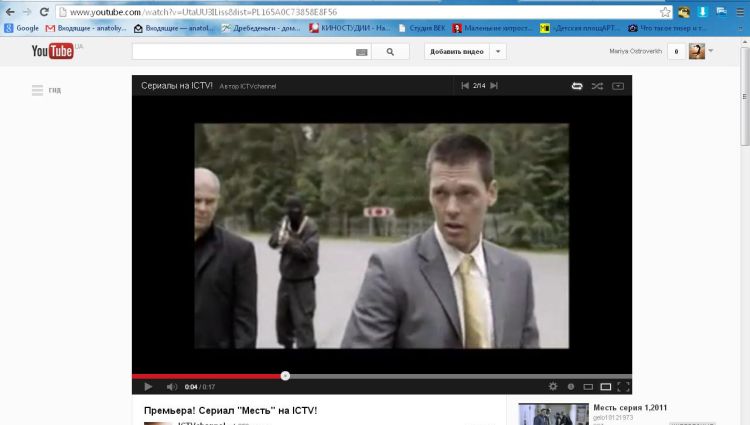Open the Месть серия 1,2011 suggested video thumbnail

point(553,414)
